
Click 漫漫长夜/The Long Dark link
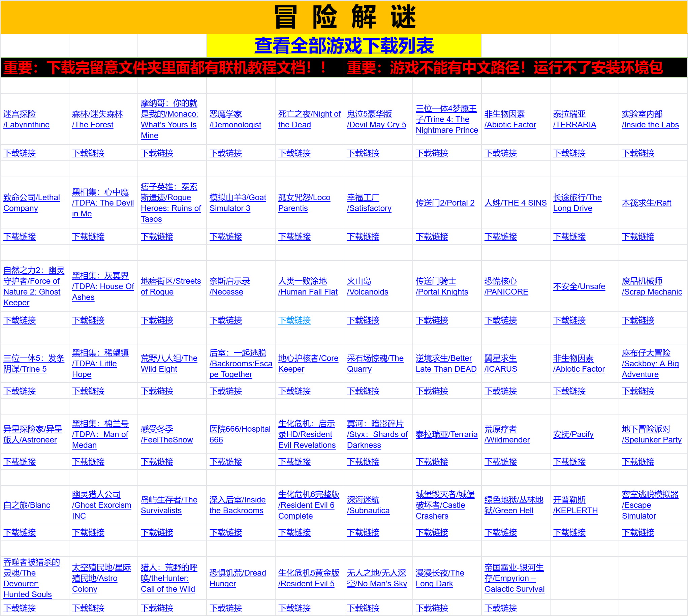click(x=440, y=579)
